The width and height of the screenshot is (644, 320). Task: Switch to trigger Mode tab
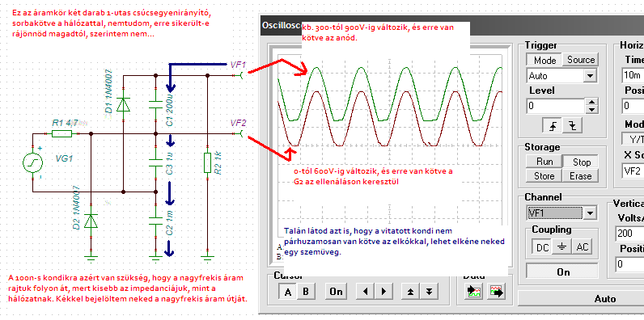(544, 60)
